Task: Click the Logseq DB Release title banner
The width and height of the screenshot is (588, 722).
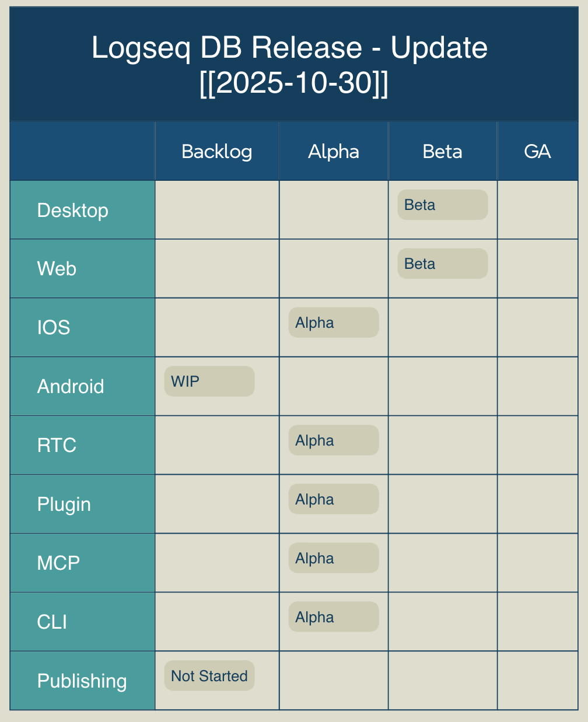Action: pyautogui.click(x=293, y=64)
